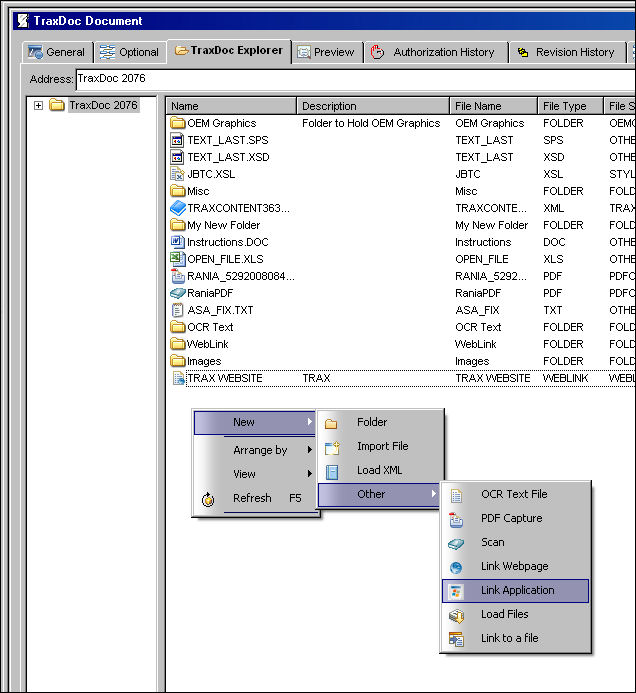Click the XML file type cell
The height and width of the screenshot is (693, 636).
click(553, 208)
